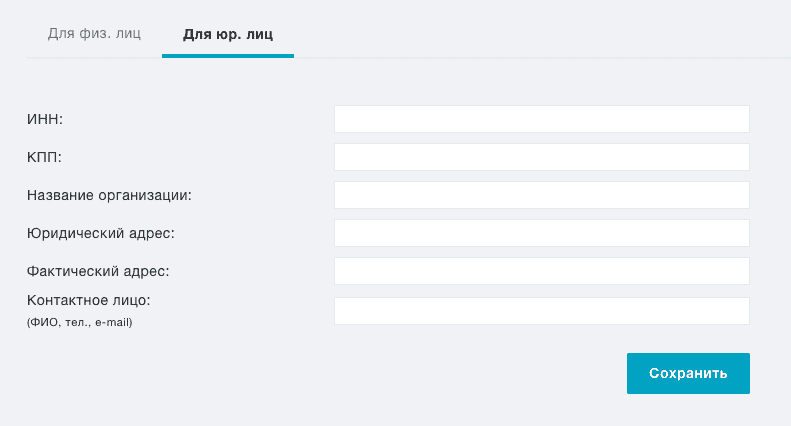
Task: Select the "Для юр. лиц" tab
Action: [228, 34]
